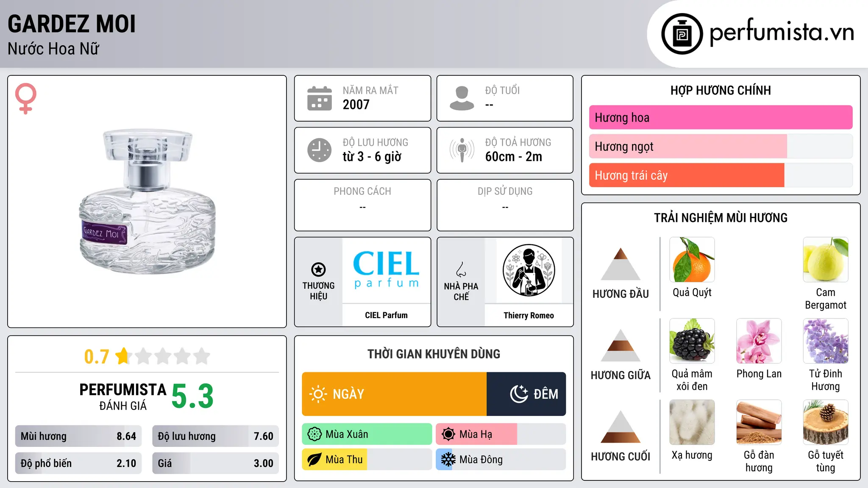Open the perfumer illustration for Thierry Romeo
The image size is (868, 488).
click(529, 270)
